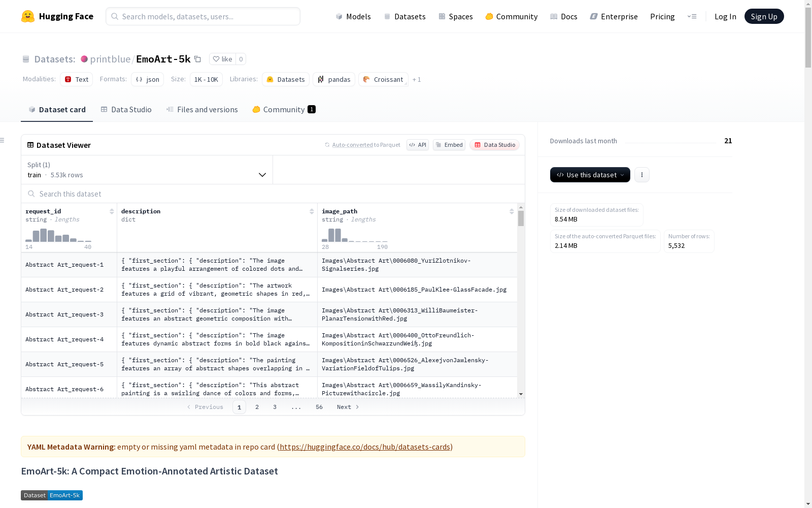The image size is (812, 508).
Task: Go to Datasets in navigation
Action: point(404,16)
